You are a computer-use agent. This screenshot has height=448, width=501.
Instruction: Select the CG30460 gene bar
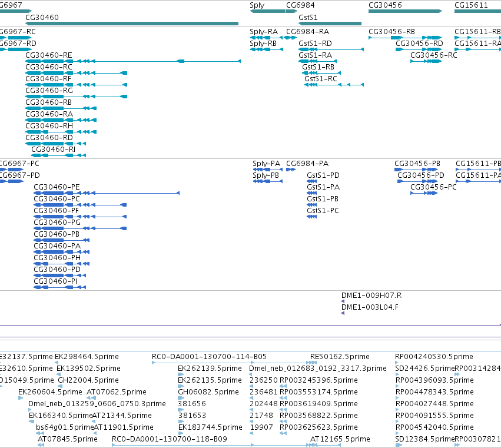pyautogui.click(x=132, y=24)
